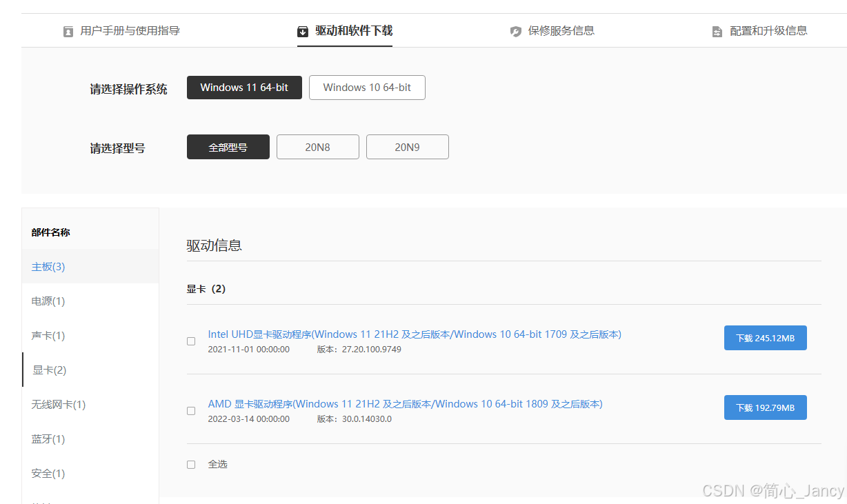
Task: Click the 全选 label text
Action: click(x=217, y=465)
